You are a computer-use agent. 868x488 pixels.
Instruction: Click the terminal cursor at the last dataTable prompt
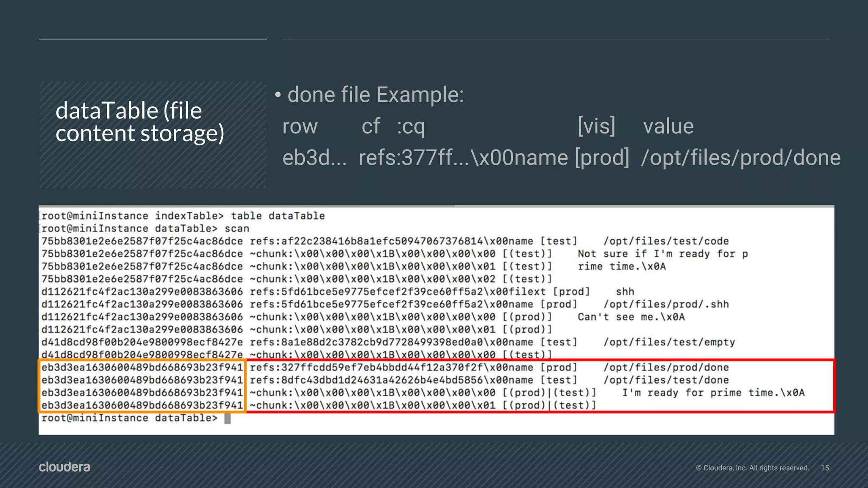[x=228, y=419]
